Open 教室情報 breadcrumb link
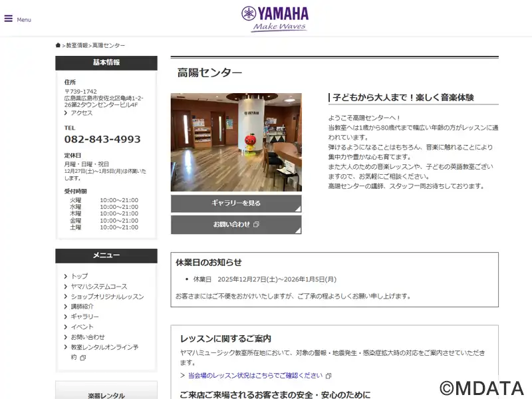 pos(76,45)
